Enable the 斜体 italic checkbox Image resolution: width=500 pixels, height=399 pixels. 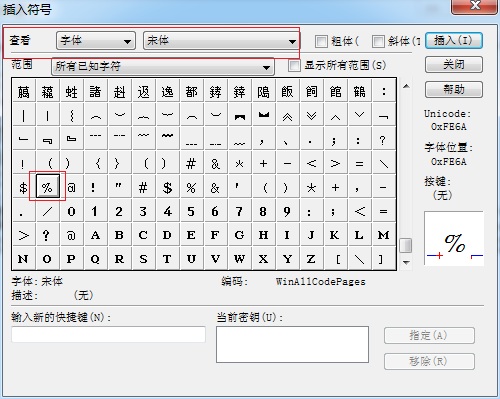pos(378,41)
